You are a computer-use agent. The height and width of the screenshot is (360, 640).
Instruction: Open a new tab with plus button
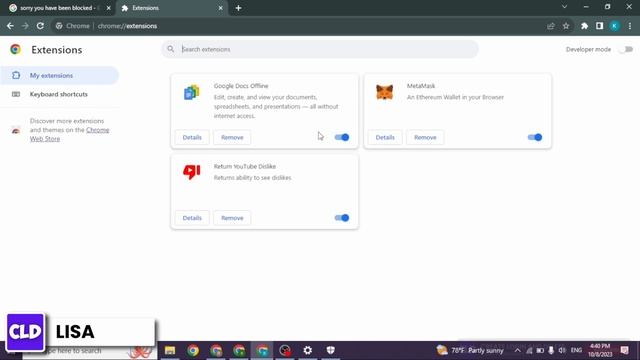click(238, 8)
